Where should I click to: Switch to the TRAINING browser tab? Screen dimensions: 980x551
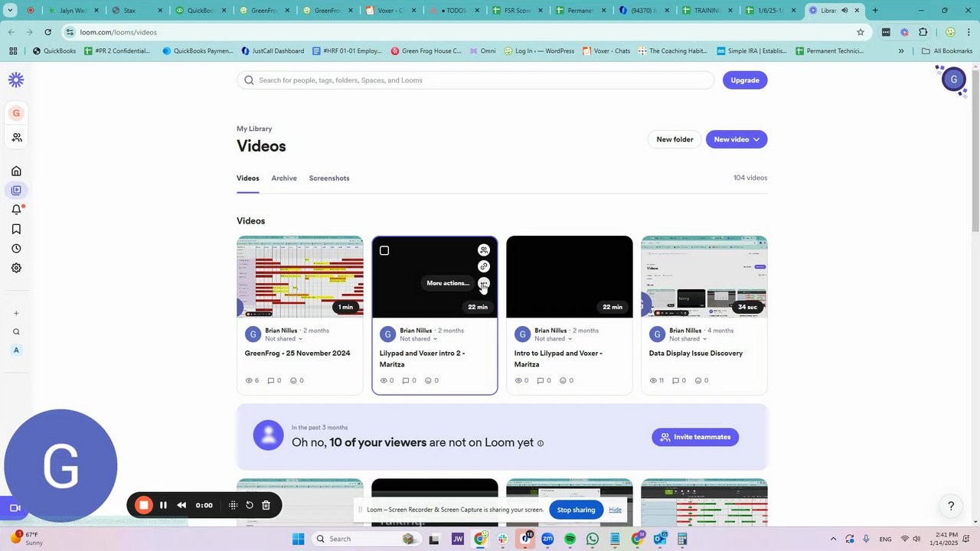point(707,11)
